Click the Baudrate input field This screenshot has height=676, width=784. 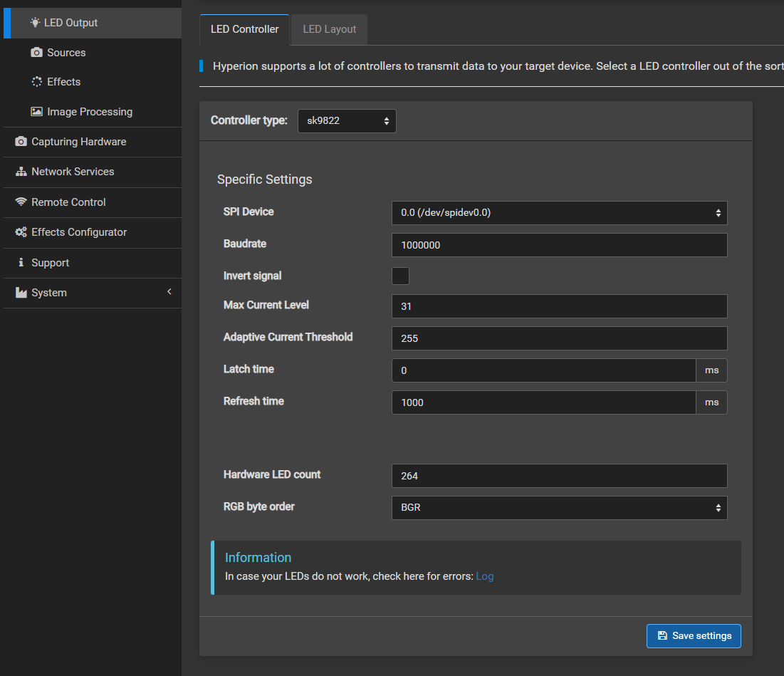(x=559, y=245)
